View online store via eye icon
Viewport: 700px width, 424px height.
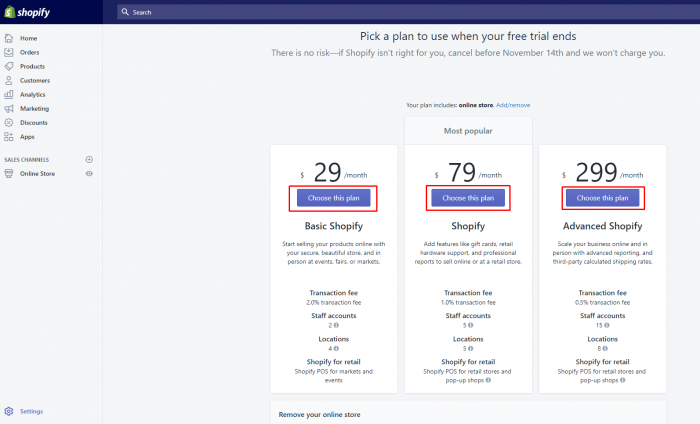pyautogui.click(x=89, y=174)
